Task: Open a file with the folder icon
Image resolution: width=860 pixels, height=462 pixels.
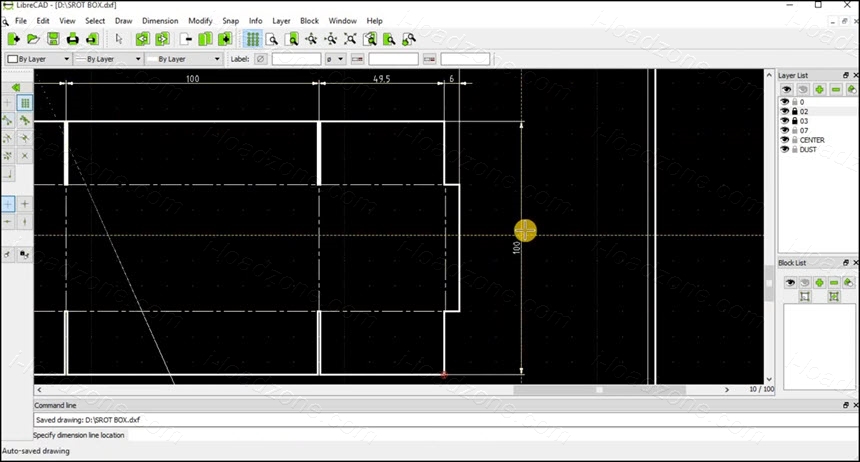Action: [x=33, y=39]
